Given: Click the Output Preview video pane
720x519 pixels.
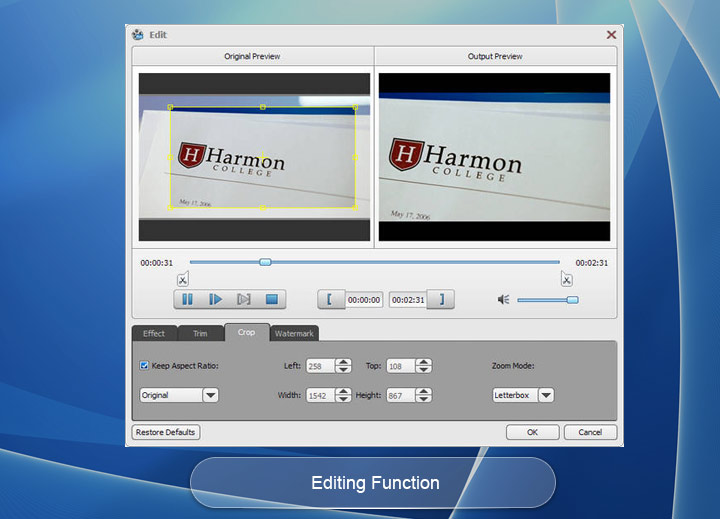Looking at the screenshot, I should pos(495,157).
